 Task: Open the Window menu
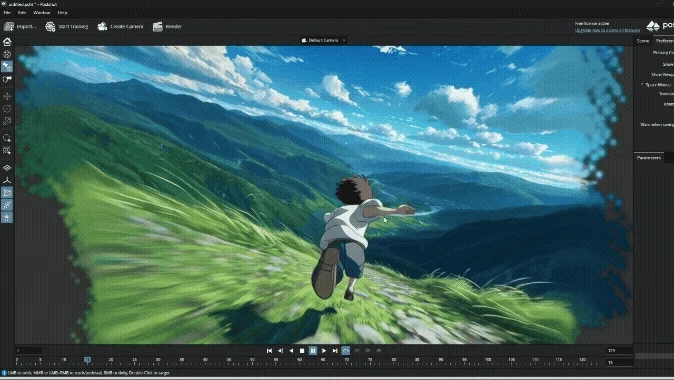(42, 12)
